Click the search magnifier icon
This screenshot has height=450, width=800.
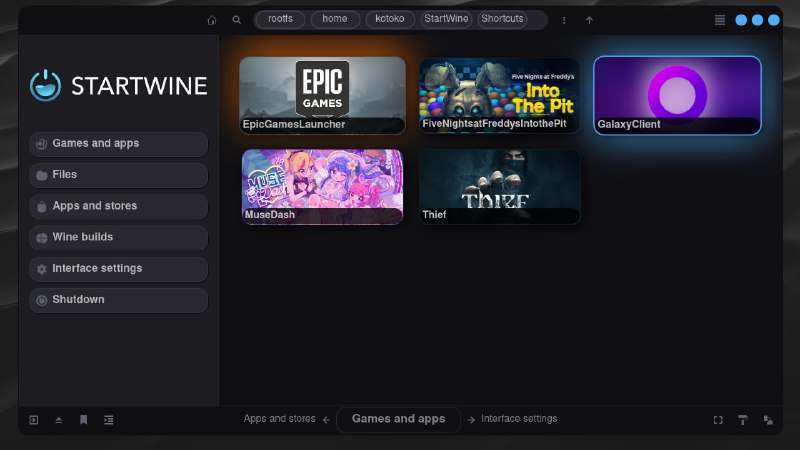pyautogui.click(x=237, y=20)
